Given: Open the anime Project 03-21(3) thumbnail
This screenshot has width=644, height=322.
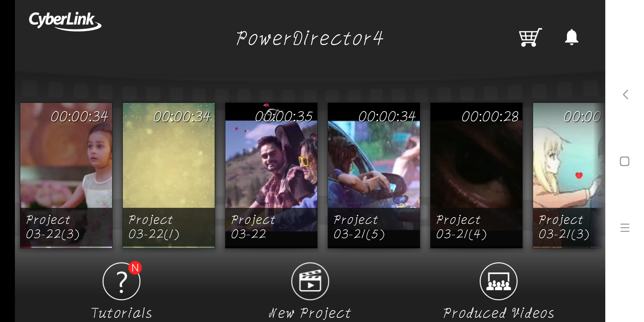Looking at the screenshot, I should click(569, 175).
